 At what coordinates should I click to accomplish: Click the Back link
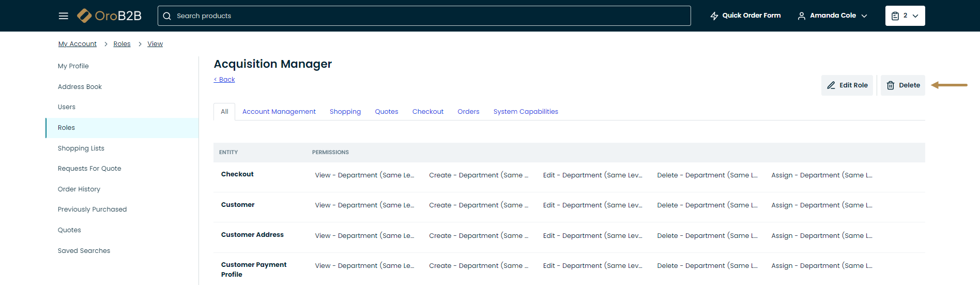pos(224,80)
